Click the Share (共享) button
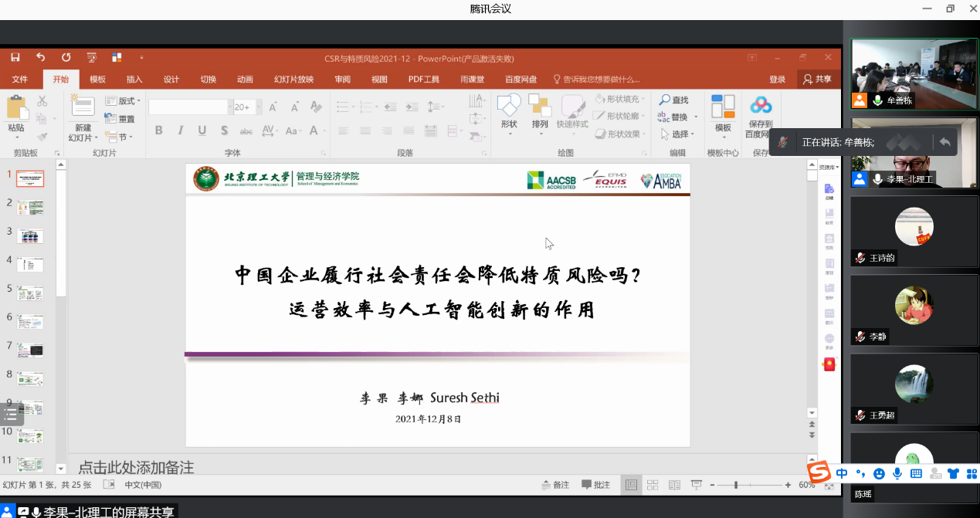 [818, 80]
